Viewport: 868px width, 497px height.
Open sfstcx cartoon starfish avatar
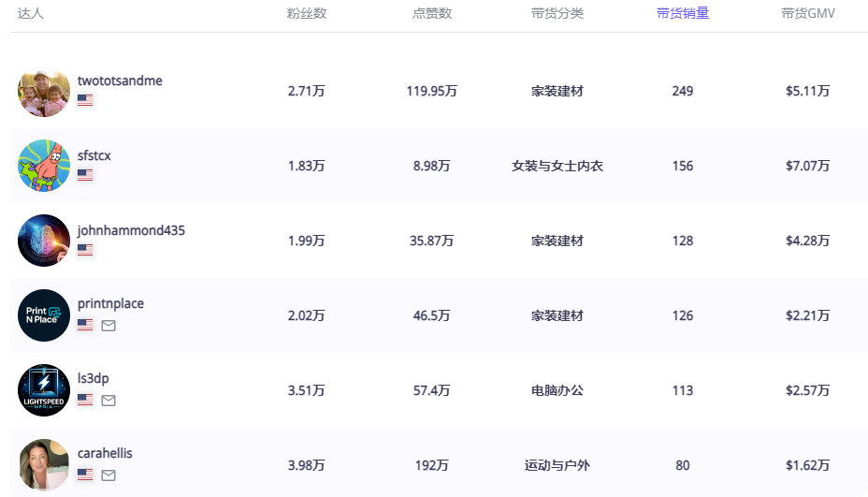point(44,166)
